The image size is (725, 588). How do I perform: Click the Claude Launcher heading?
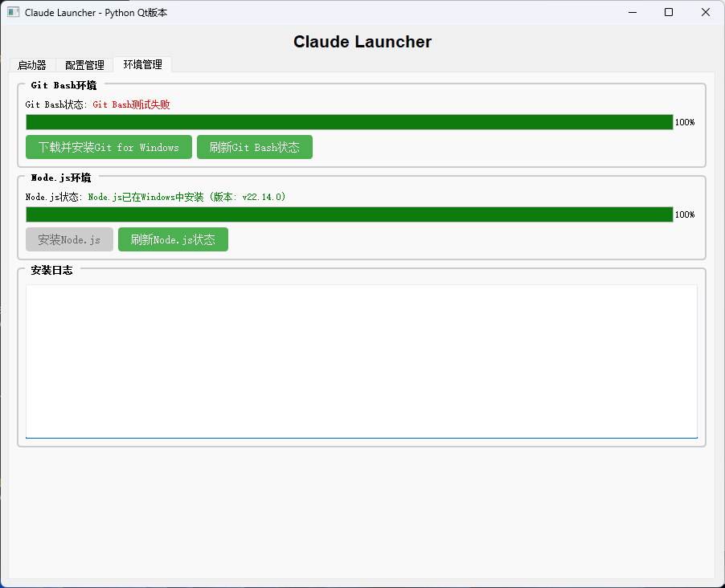pos(362,42)
